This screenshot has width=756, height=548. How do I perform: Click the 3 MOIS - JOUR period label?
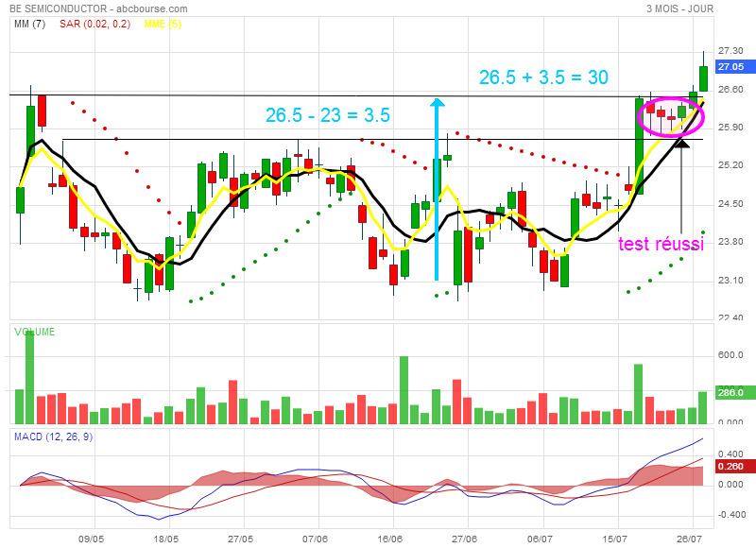pyautogui.click(x=680, y=9)
